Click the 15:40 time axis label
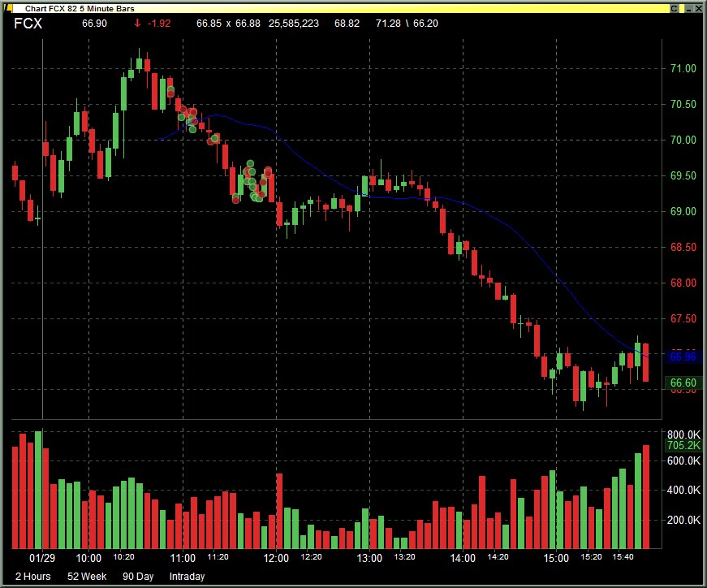The width and height of the screenshot is (707, 588). [623, 557]
